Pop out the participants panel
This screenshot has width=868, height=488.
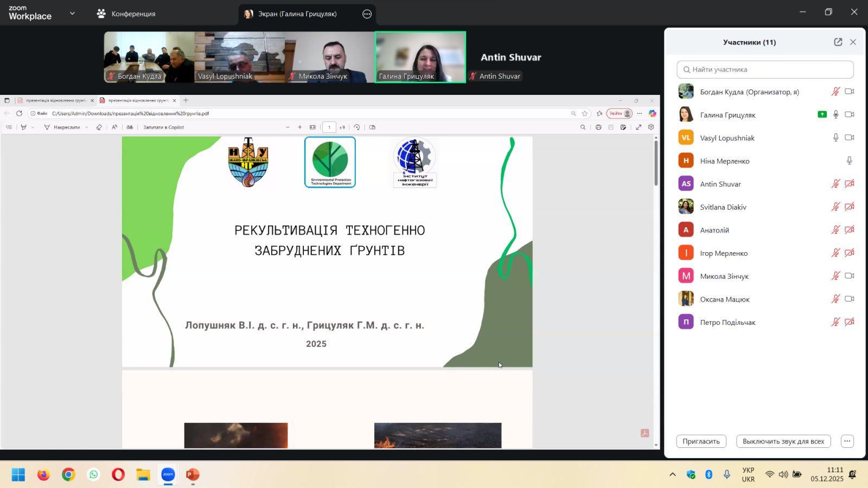click(x=838, y=42)
